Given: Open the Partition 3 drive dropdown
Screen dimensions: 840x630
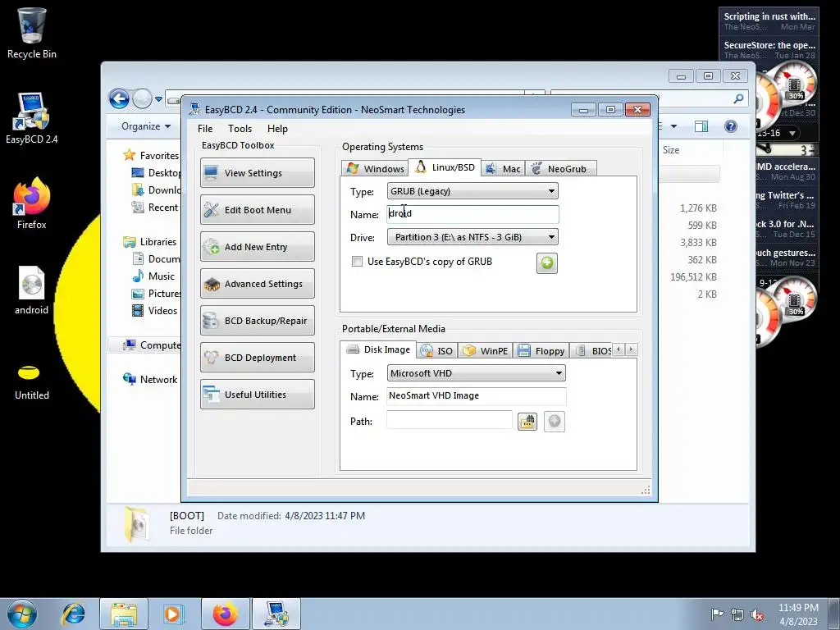Looking at the screenshot, I should coord(472,237).
